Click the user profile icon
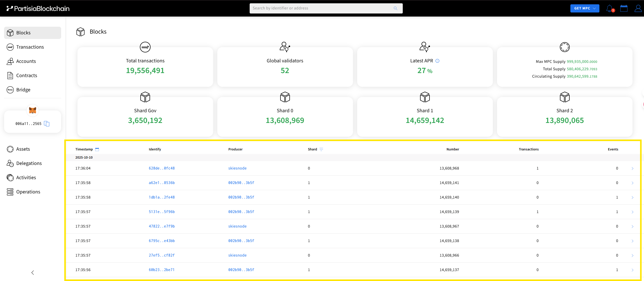This screenshot has height=281, width=644. [x=638, y=8]
